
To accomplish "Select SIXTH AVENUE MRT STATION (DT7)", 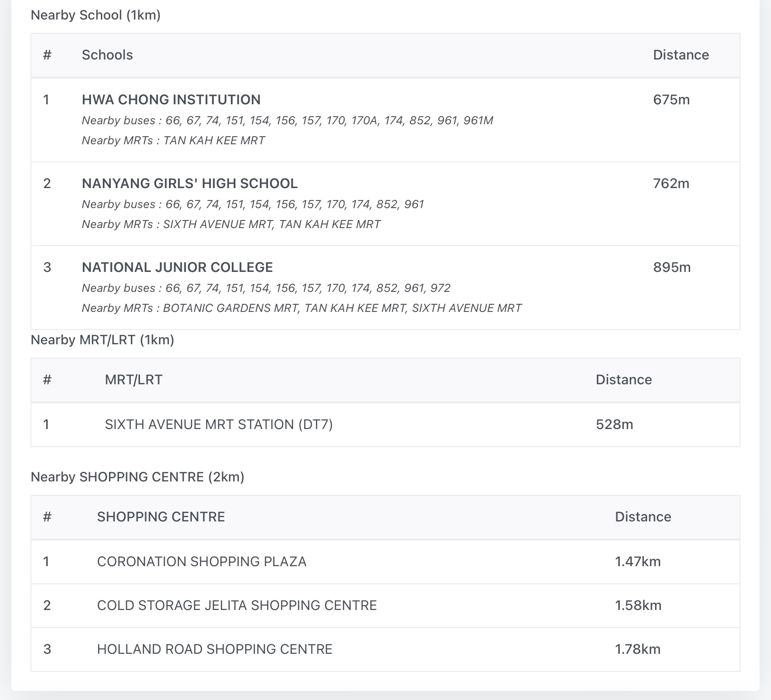I will click(x=218, y=424).
